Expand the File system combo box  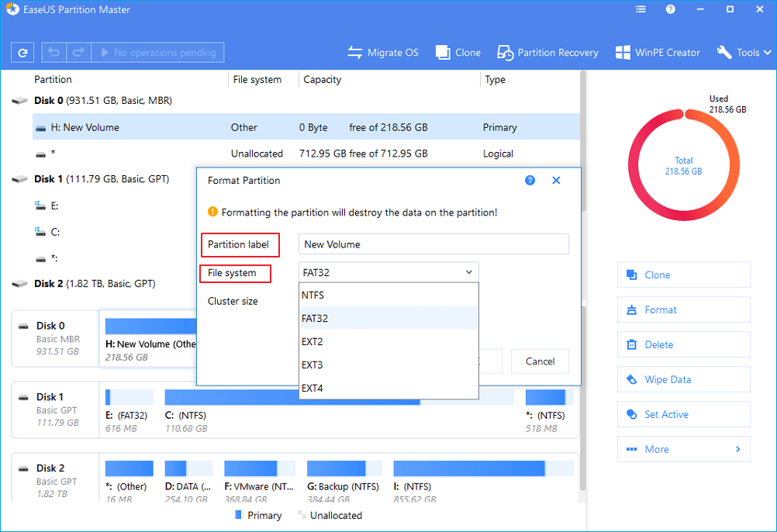(388, 272)
